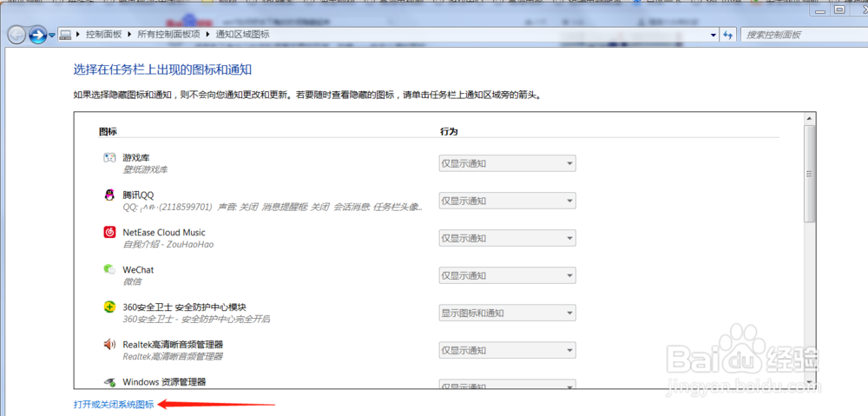Click the 图标 column header

[x=108, y=132]
